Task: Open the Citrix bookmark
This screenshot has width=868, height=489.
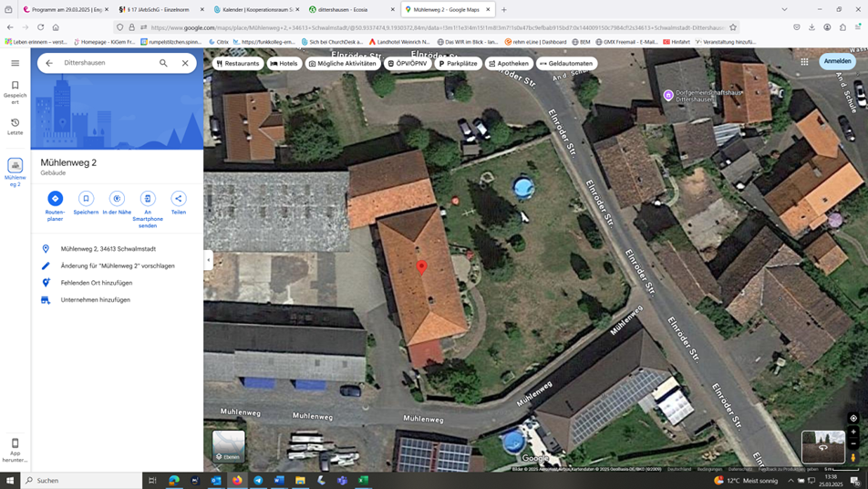Action: [x=218, y=42]
